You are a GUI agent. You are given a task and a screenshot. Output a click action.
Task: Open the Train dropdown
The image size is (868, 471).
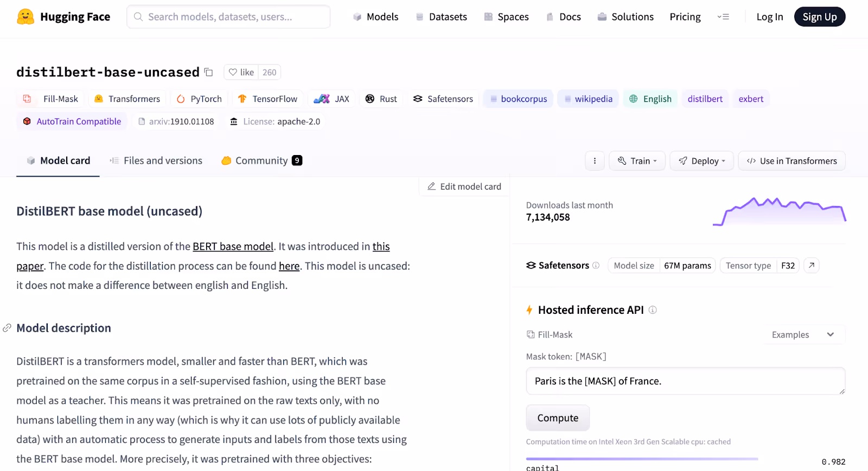pyautogui.click(x=637, y=161)
